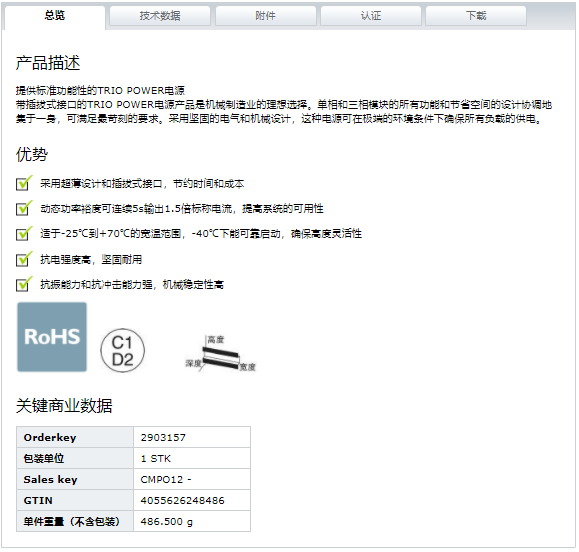The width and height of the screenshot is (579, 552).
Task: Click the line 提供标准功能性的TRIO POWER电源
Action: click(100, 90)
